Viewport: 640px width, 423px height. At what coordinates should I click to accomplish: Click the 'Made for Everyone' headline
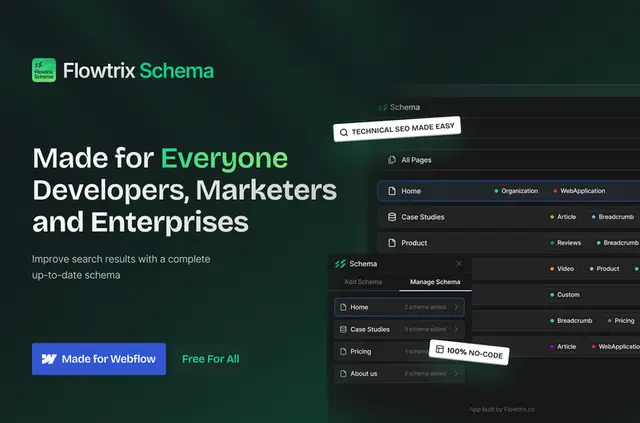pyautogui.click(x=160, y=158)
